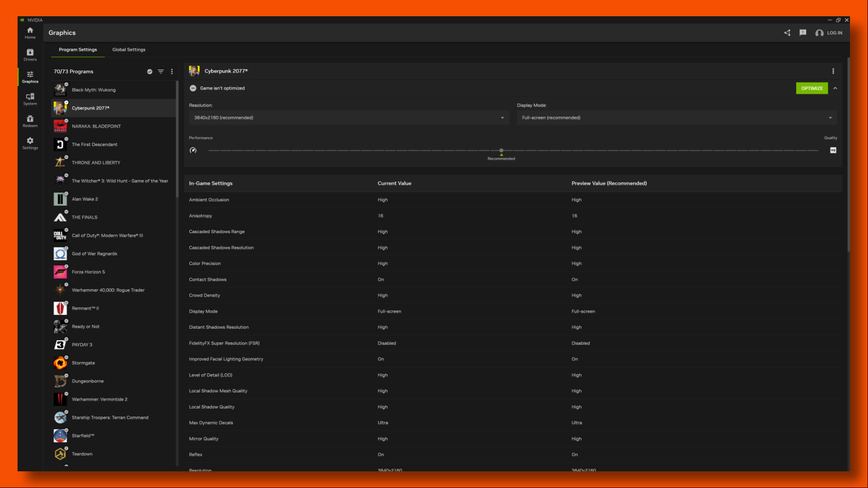Select Warhammer: Vermintide 2 entry
Viewport: 868px width, 488px height.
pos(113,400)
